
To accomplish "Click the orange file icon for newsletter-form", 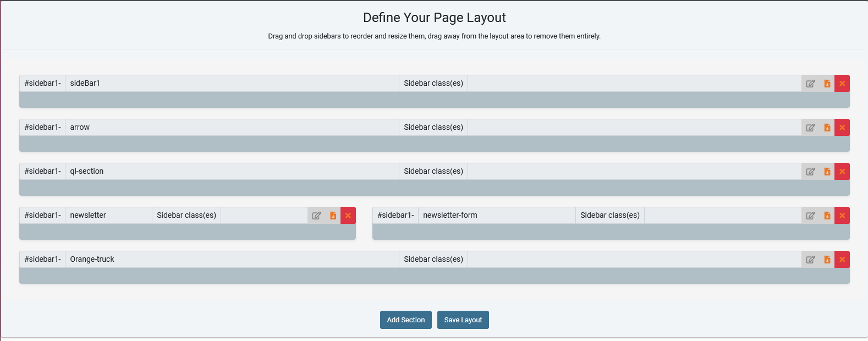I will (x=827, y=216).
